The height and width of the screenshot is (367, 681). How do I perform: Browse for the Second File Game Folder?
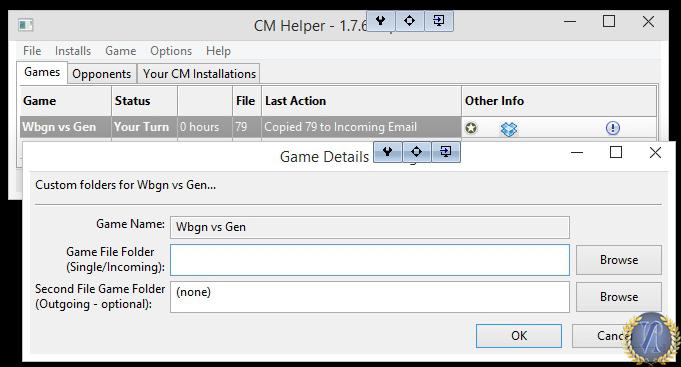tap(619, 297)
